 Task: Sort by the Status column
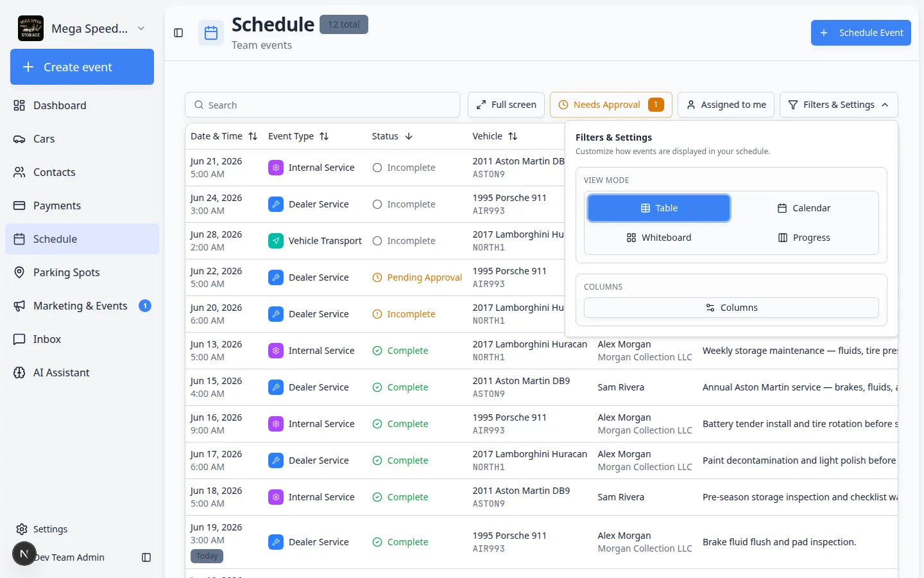pyautogui.click(x=392, y=136)
